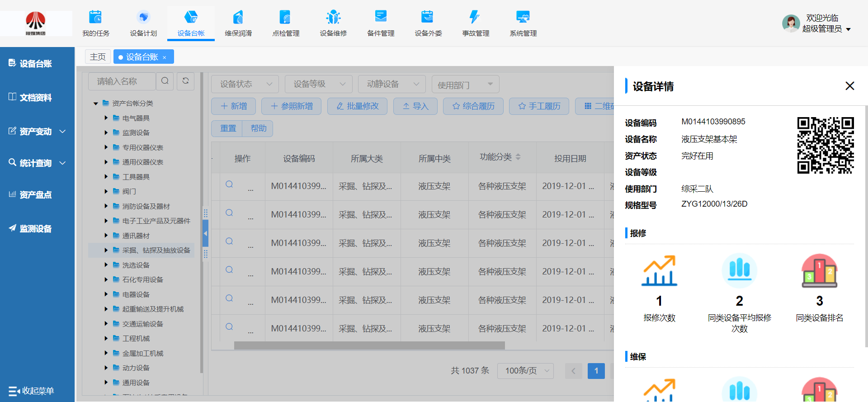This screenshot has height=402, width=868.
Task: Click the 批量修改 button
Action: click(x=357, y=106)
